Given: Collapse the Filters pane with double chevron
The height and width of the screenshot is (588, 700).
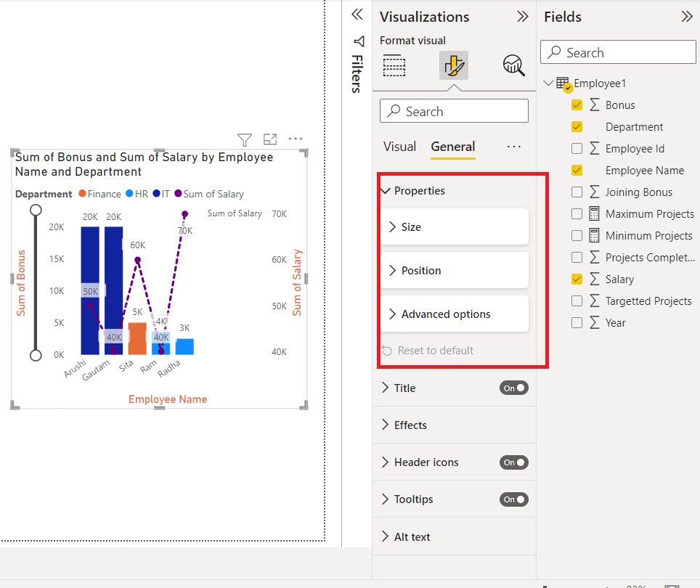Looking at the screenshot, I should [x=357, y=15].
